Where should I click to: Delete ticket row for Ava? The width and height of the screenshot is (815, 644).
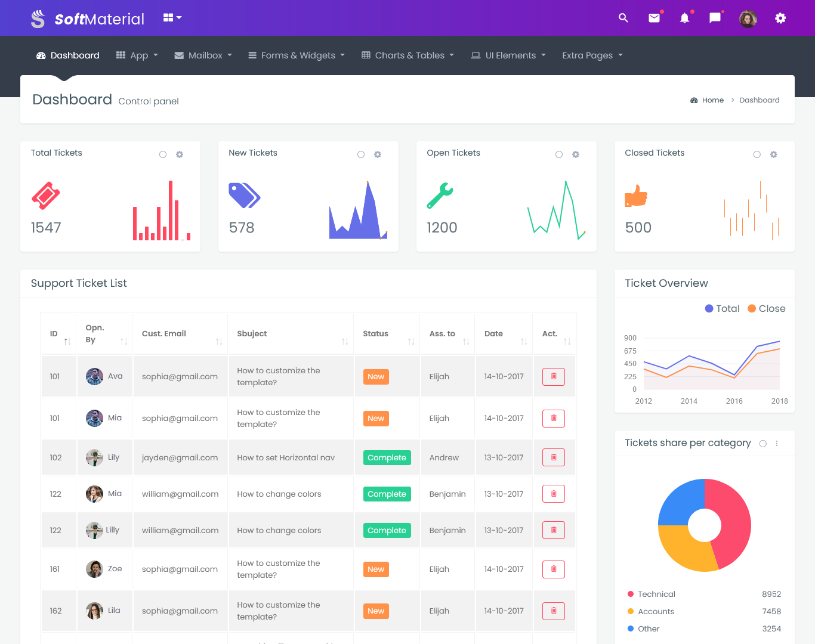(x=554, y=377)
